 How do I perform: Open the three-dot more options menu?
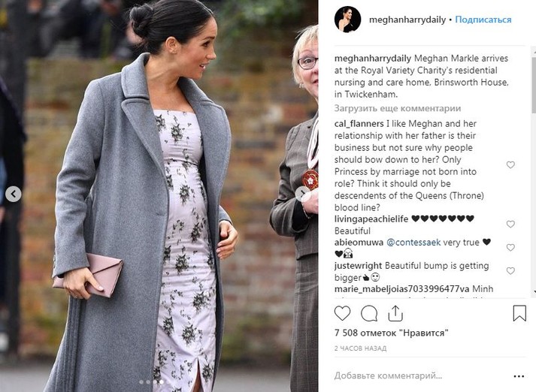(519, 376)
